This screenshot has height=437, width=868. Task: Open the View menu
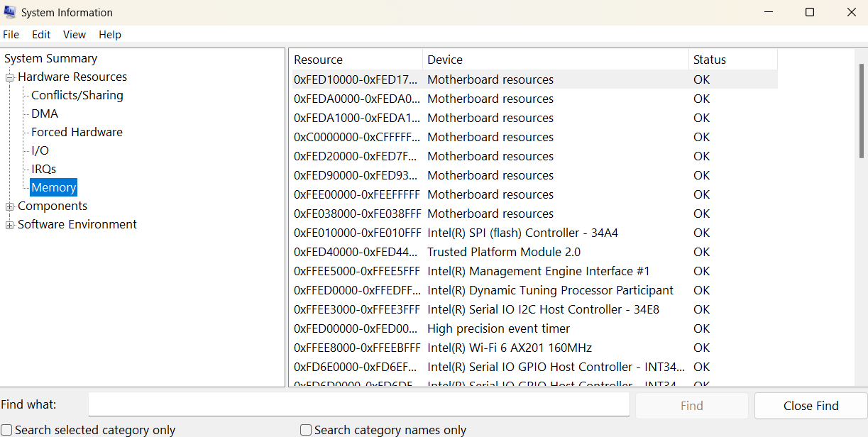(74, 35)
